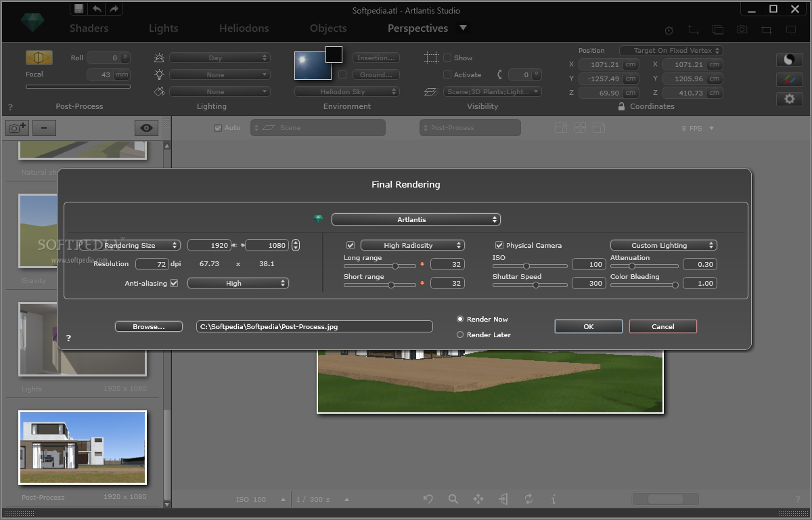Open the Objects tab
Viewport: 812px width, 520px height.
[328, 28]
